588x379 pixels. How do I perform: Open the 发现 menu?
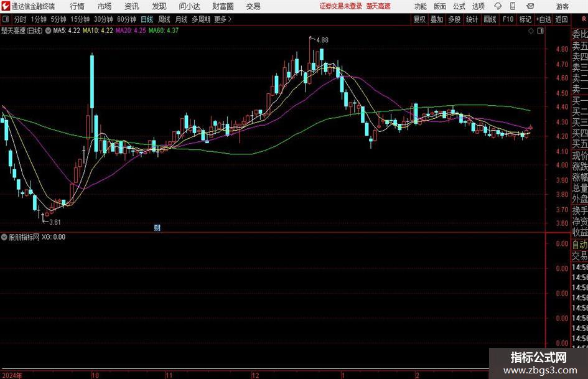click(159, 6)
